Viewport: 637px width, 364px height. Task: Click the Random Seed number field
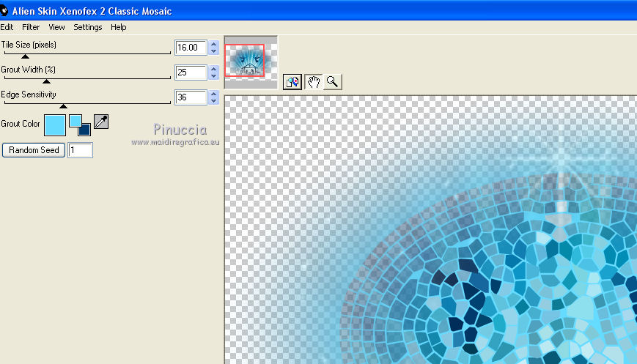point(80,150)
